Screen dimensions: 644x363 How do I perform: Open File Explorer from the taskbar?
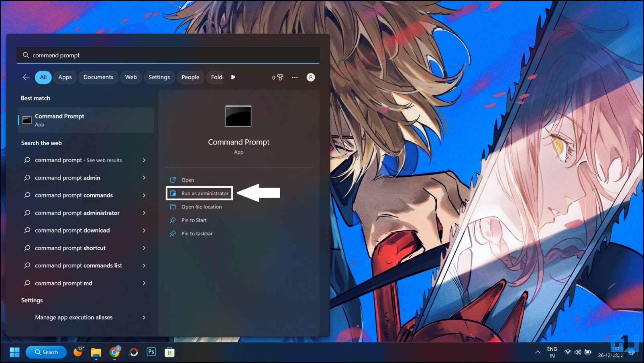click(x=96, y=352)
